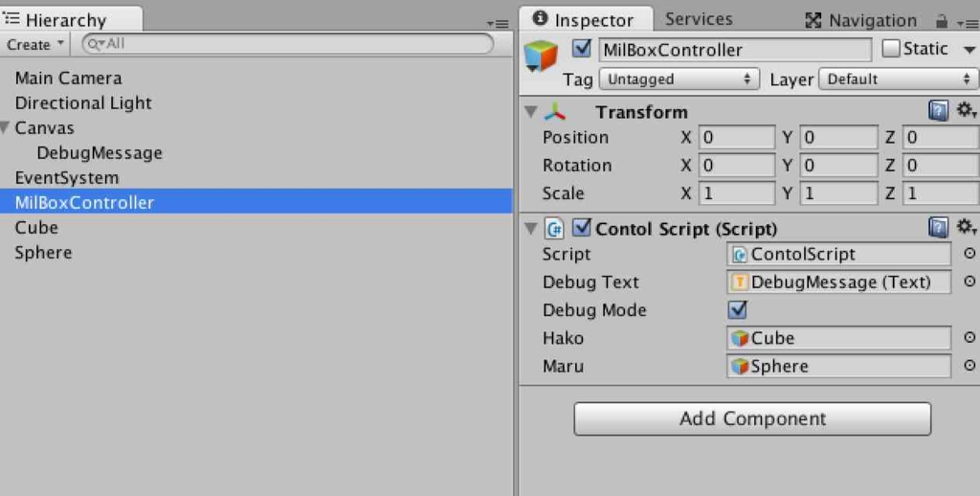Click the Add Component button
980x496 pixels.
tap(752, 418)
